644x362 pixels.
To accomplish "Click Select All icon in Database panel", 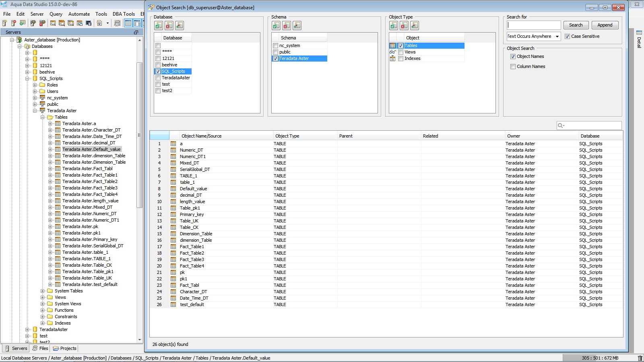I will click(x=159, y=25).
